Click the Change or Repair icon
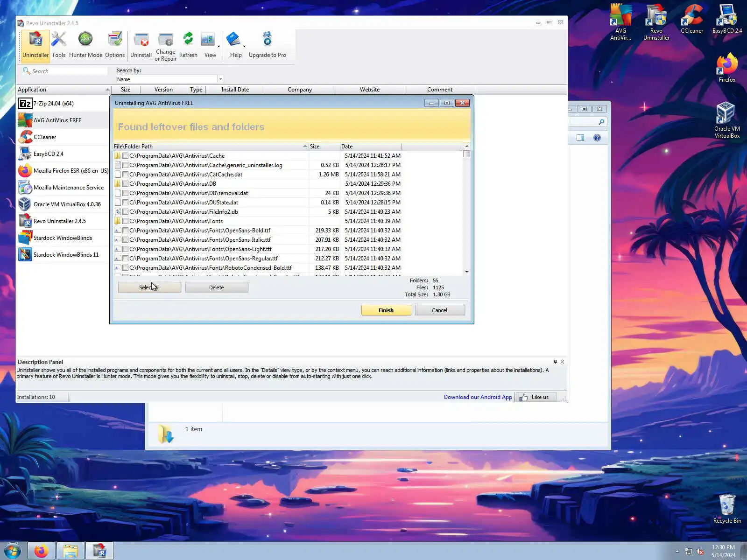The image size is (747, 560). click(165, 47)
